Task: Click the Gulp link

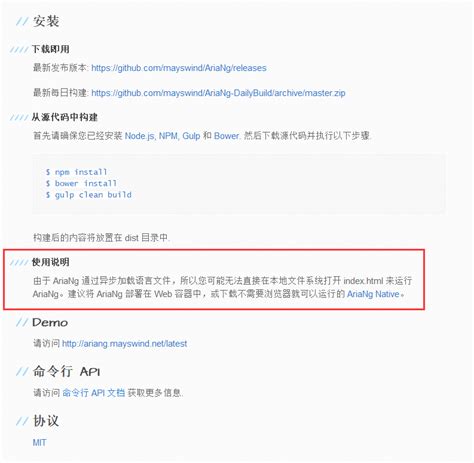Action: point(191,136)
